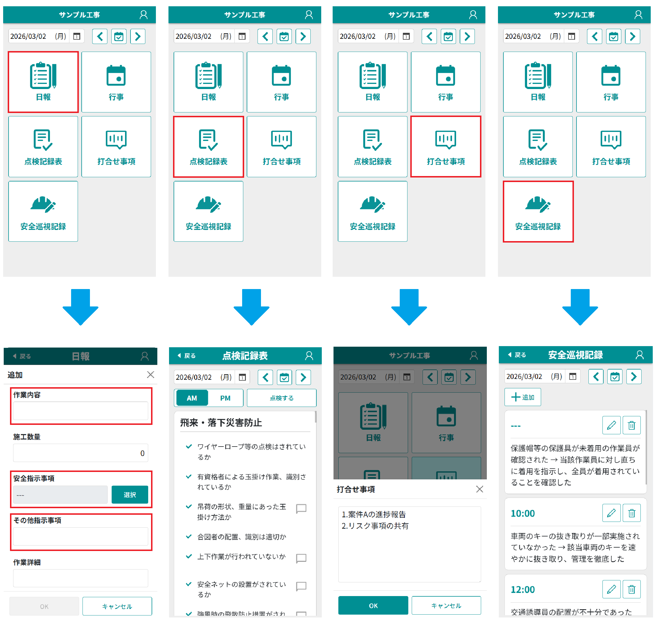Toggle the checkmark for 安全ネットの設置がされているか
This screenshot has height=644, width=661.
click(189, 584)
